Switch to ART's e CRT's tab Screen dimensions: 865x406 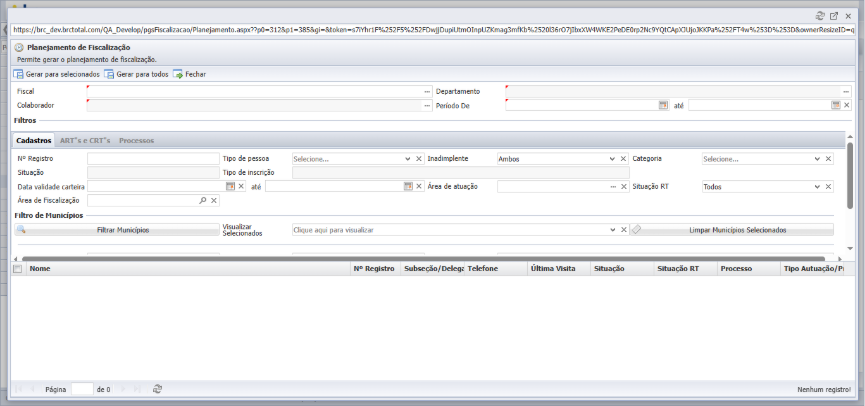(85, 141)
